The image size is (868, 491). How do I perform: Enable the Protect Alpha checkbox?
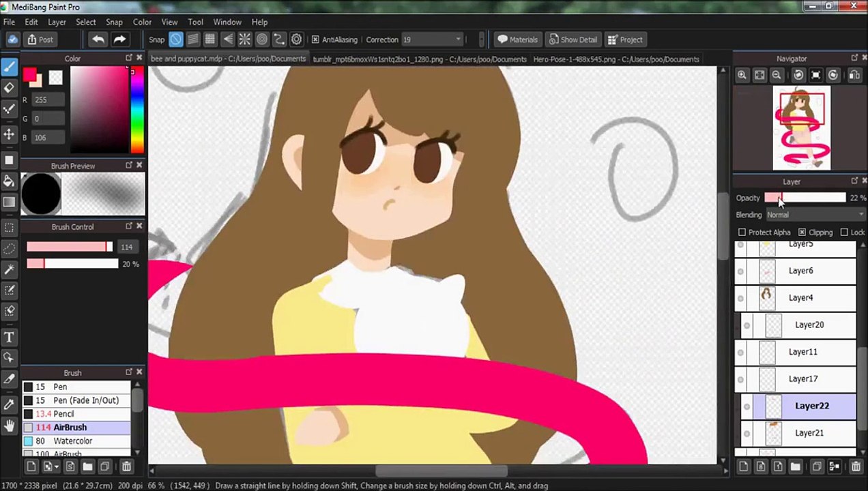click(x=742, y=233)
